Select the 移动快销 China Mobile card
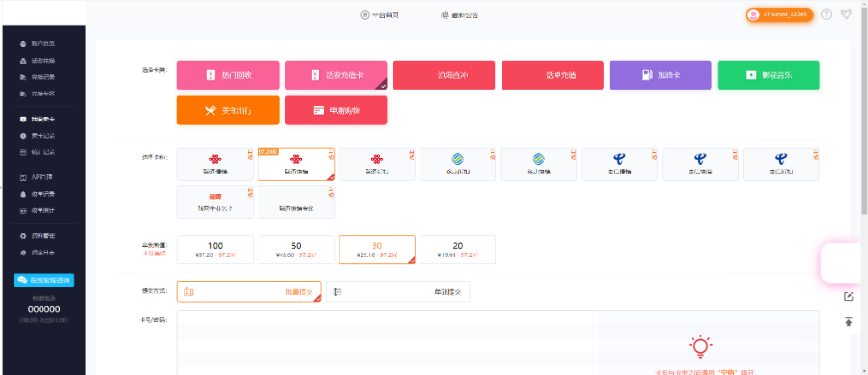The height and width of the screenshot is (375, 868). click(x=538, y=164)
